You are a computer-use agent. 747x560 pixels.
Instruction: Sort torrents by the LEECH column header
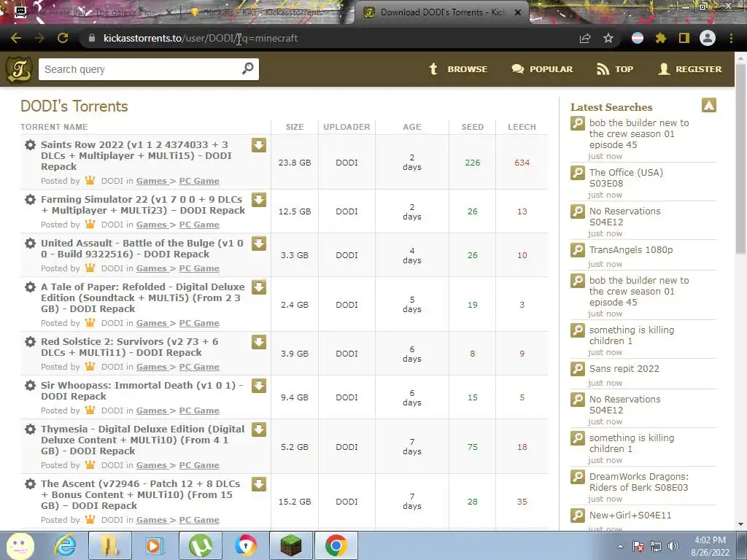[522, 127]
